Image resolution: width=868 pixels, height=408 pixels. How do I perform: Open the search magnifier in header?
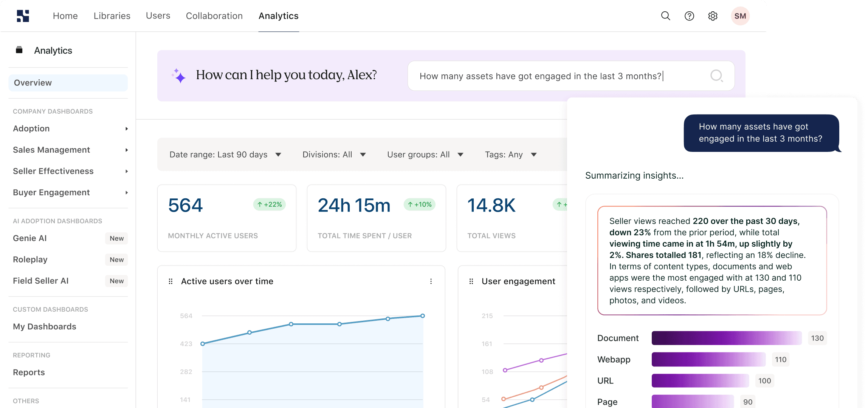pyautogui.click(x=665, y=16)
